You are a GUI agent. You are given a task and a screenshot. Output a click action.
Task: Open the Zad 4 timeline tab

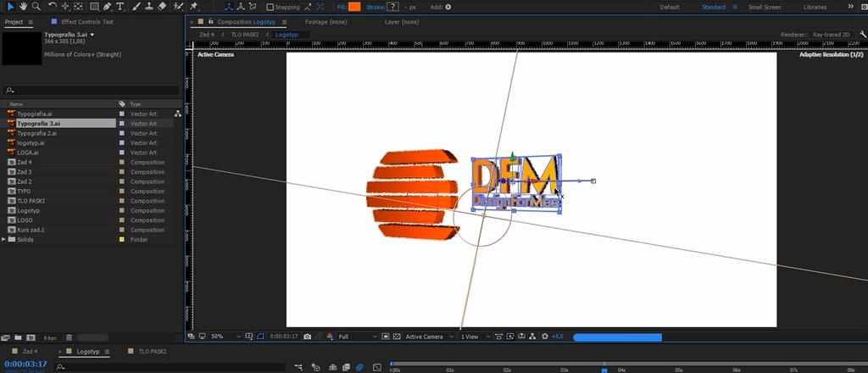pyautogui.click(x=30, y=352)
